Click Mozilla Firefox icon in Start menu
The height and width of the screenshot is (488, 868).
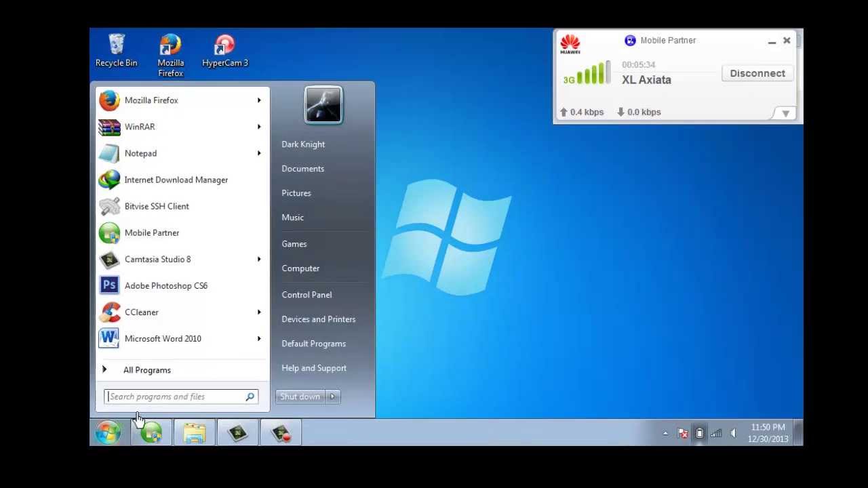pyautogui.click(x=109, y=100)
